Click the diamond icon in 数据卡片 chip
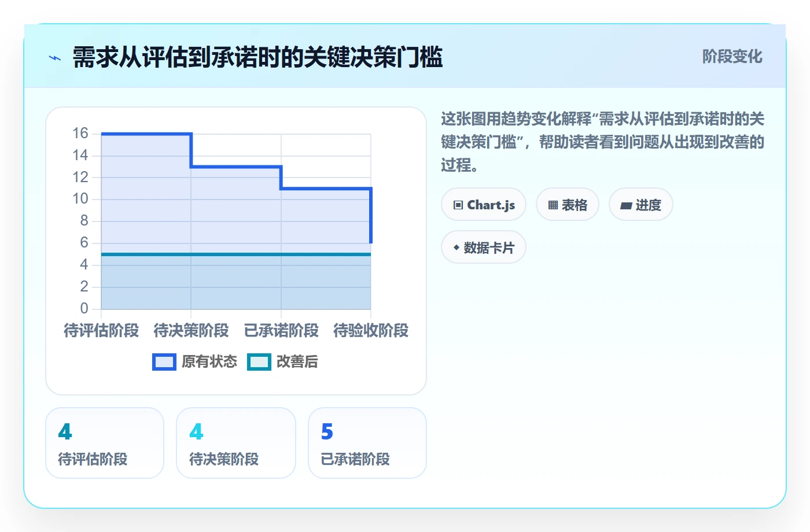The height and width of the screenshot is (532, 810). coord(456,247)
